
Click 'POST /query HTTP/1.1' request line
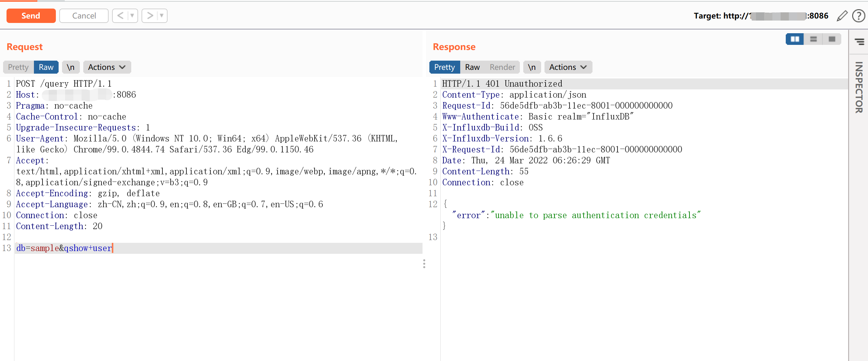click(x=64, y=84)
